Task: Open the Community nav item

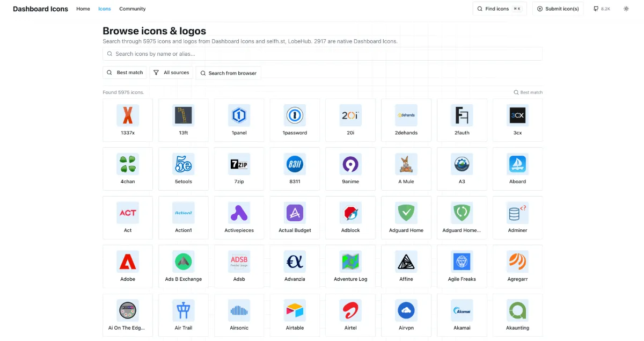Action: pos(133,9)
